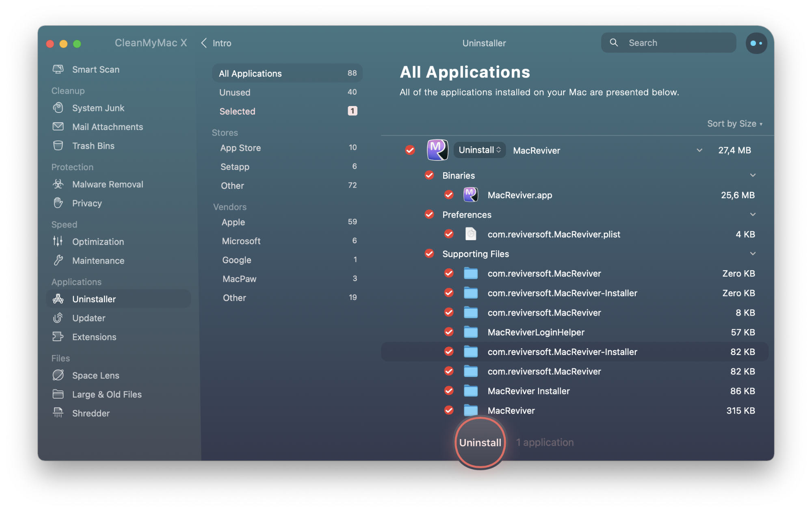Image resolution: width=812 pixels, height=511 pixels.
Task: Uncheck the main MacReviver application checkbox
Action: pos(410,150)
